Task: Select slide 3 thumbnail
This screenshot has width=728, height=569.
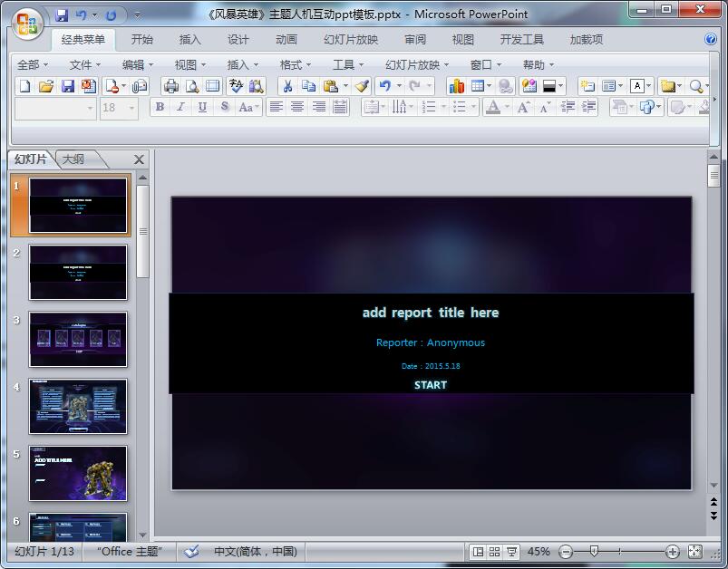Action: (x=78, y=339)
